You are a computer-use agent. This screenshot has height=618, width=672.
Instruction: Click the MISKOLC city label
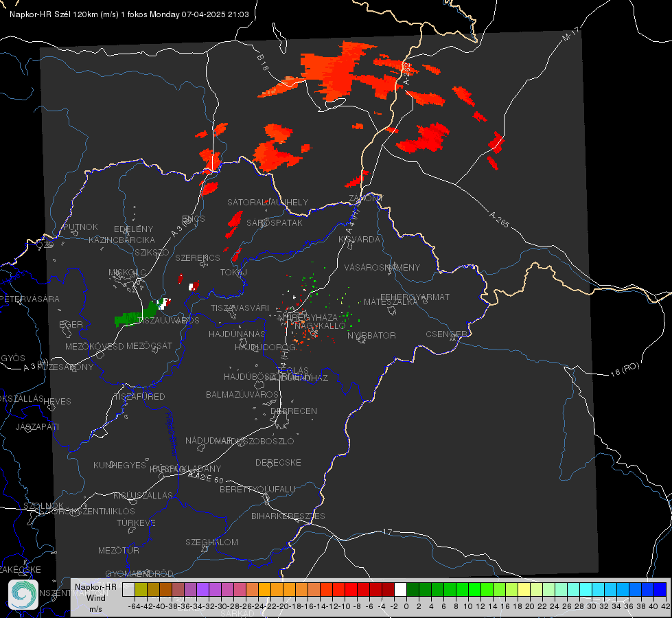coord(127,273)
